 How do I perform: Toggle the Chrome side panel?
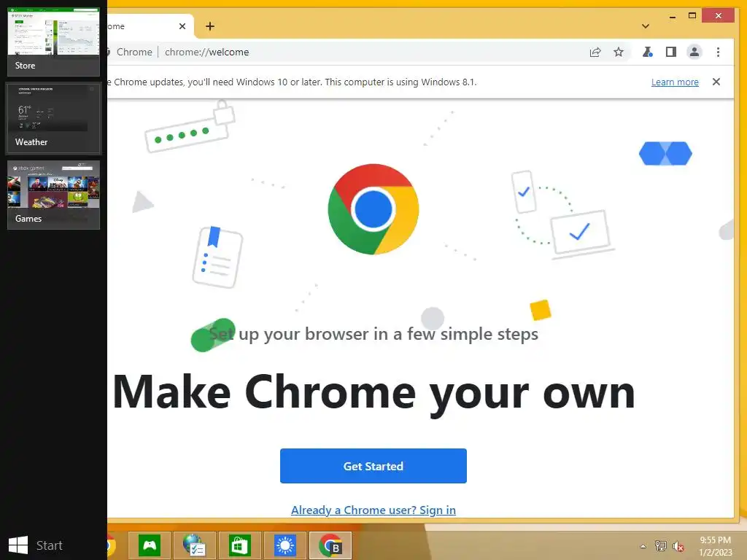(671, 52)
